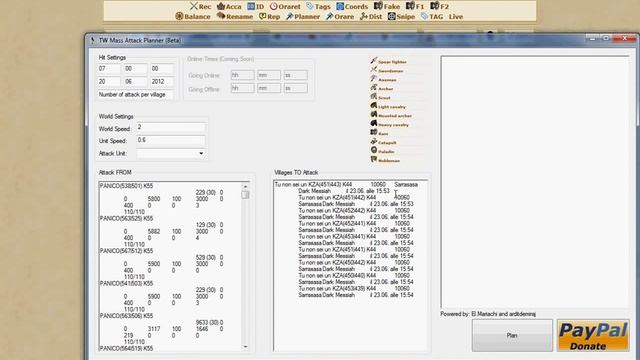
Task: Select the Ram unit
Action: tap(379, 133)
